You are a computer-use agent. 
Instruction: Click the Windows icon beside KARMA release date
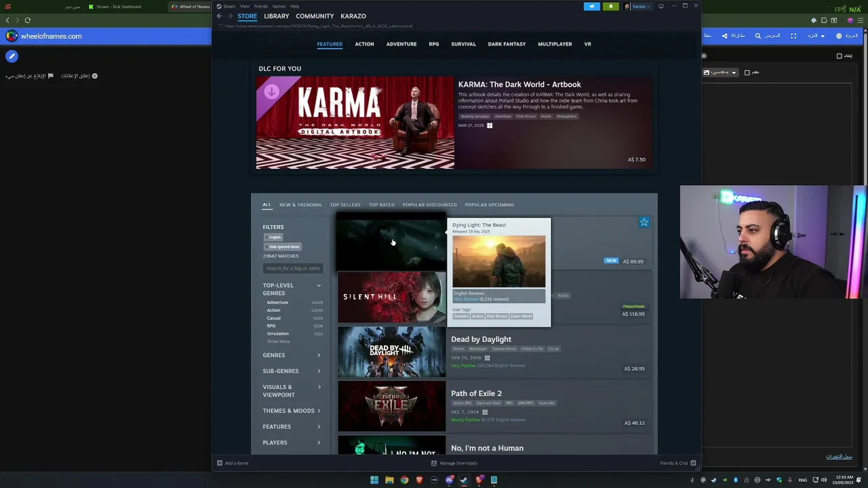click(490, 125)
